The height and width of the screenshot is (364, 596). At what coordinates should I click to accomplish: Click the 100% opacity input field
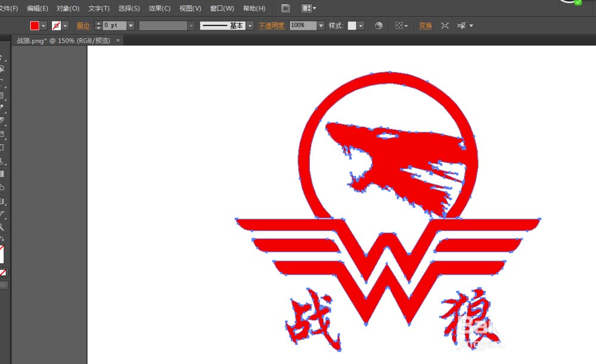pos(303,25)
